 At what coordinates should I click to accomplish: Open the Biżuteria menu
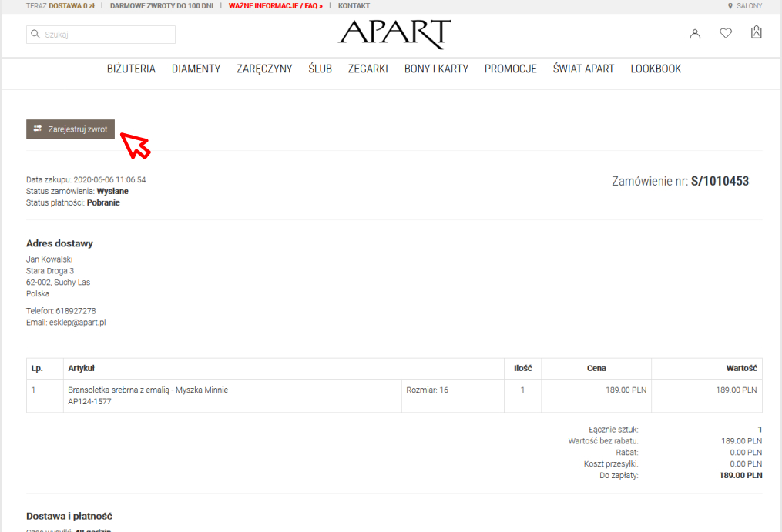pos(131,69)
